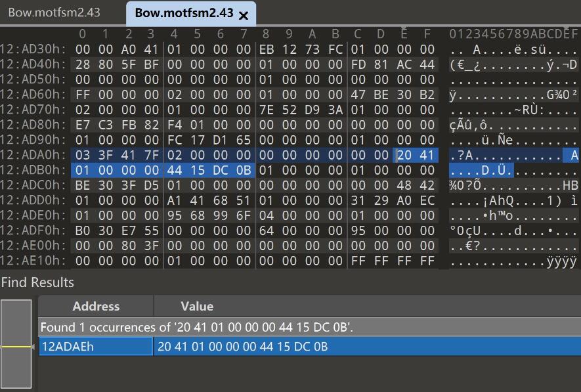The image size is (581, 392).
Task: Click the Find Results panel title
Action: 37,282
